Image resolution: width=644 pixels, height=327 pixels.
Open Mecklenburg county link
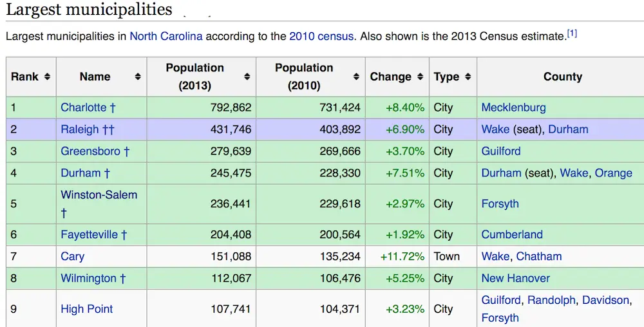coord(513,107)
